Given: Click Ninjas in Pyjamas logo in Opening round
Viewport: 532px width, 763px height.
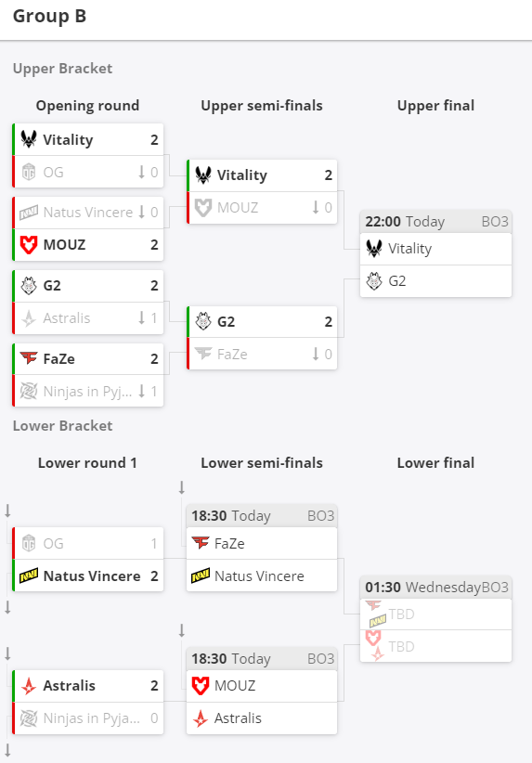Looking at the screenshot, I should click(x=29, y=391).
